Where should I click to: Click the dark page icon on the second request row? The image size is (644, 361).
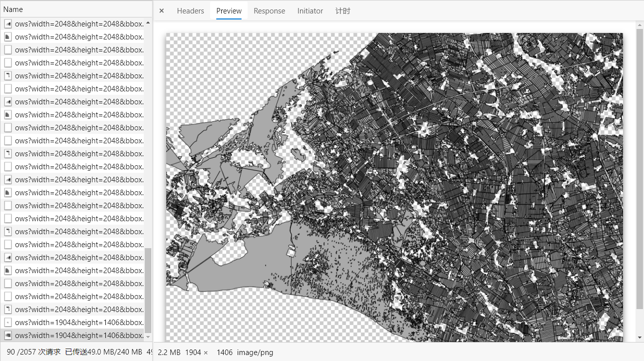[x=7, y=36]
